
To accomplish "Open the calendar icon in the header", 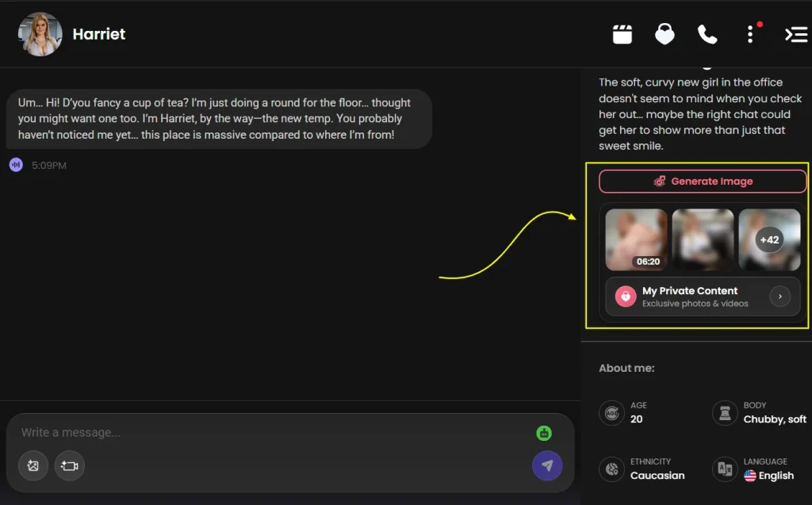I will (x=622, y=35).
